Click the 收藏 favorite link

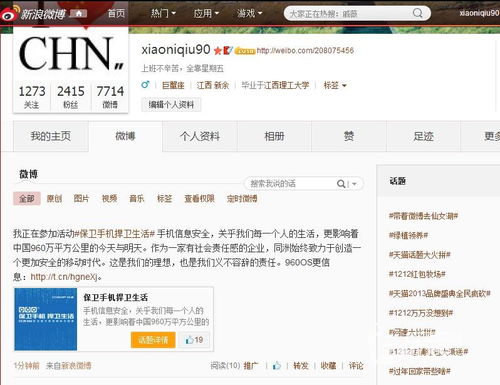[328, 366]
